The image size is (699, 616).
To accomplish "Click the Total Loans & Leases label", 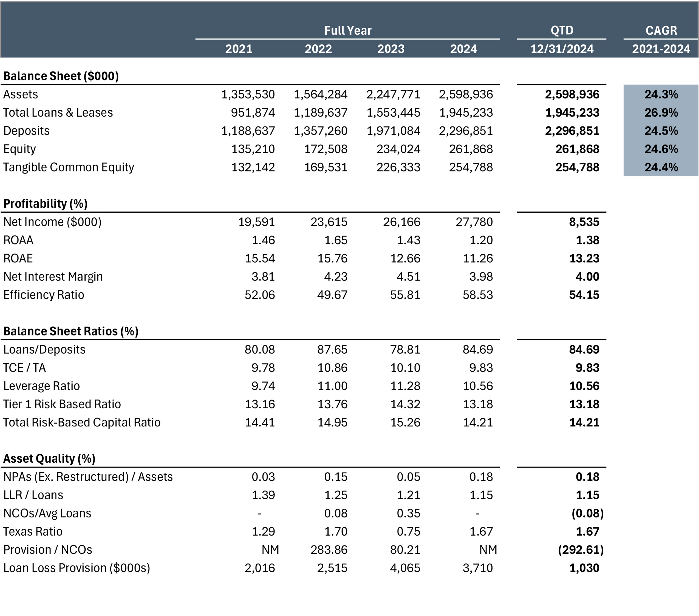I will coord(58,112).
